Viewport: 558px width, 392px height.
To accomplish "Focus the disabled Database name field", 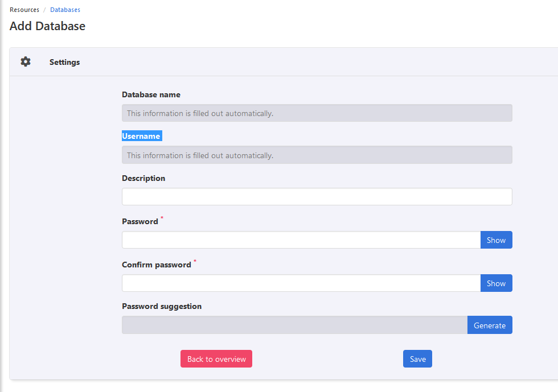I will point(317,113).
